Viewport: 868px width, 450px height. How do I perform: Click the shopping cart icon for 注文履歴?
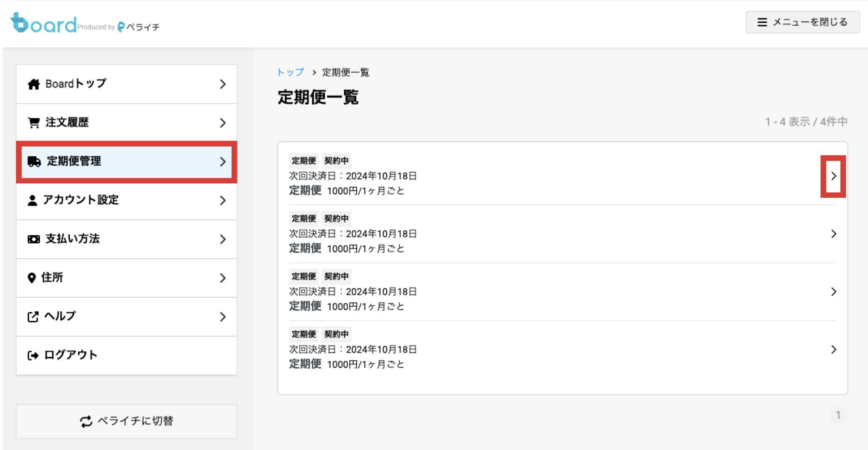[34, 123]
